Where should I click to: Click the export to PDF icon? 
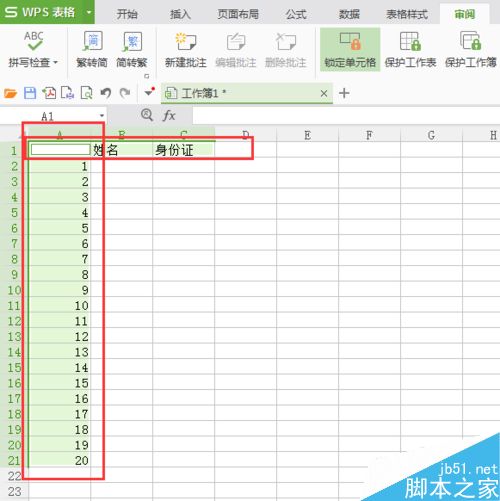(49, 93)
